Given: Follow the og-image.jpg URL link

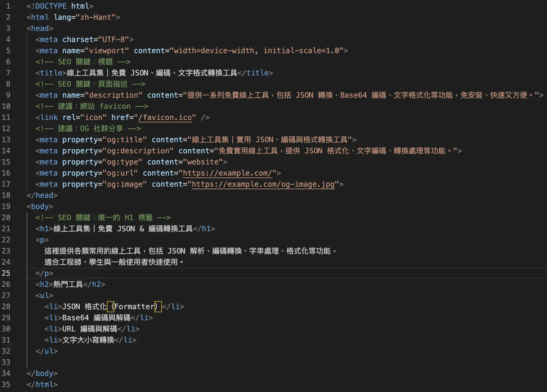Looking at the screenshot, I should (x=263, y=184).
